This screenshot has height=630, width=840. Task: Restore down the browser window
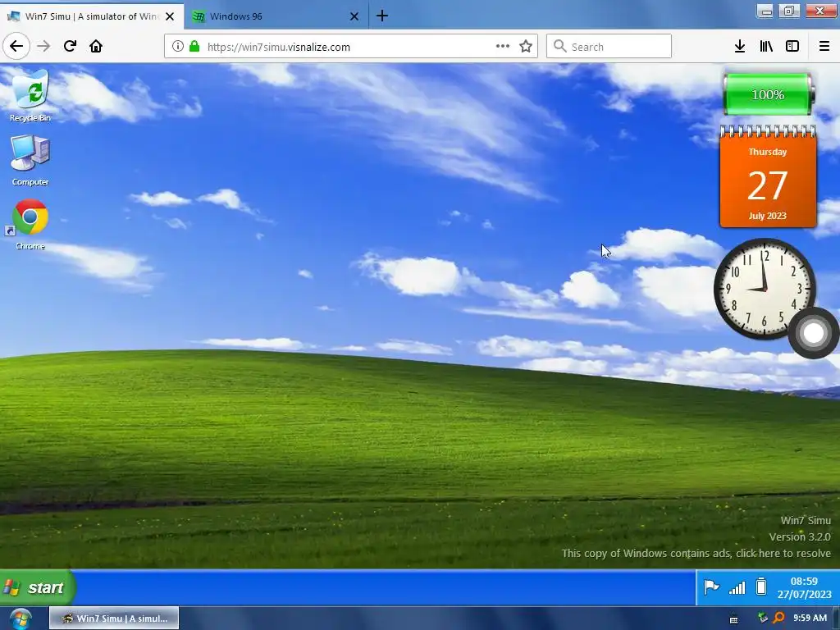pyautogui.click(x=789, y=11)
